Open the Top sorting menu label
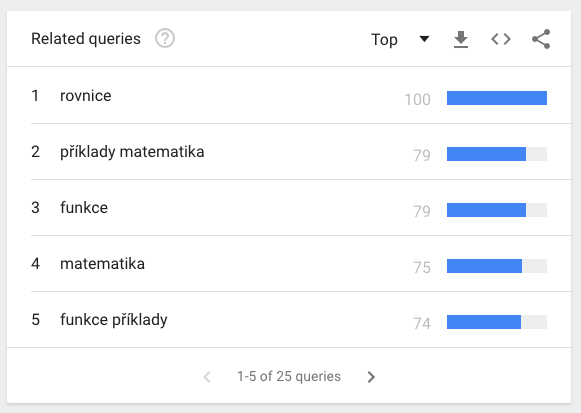This screenshot has height=413, width=581. 384,39
